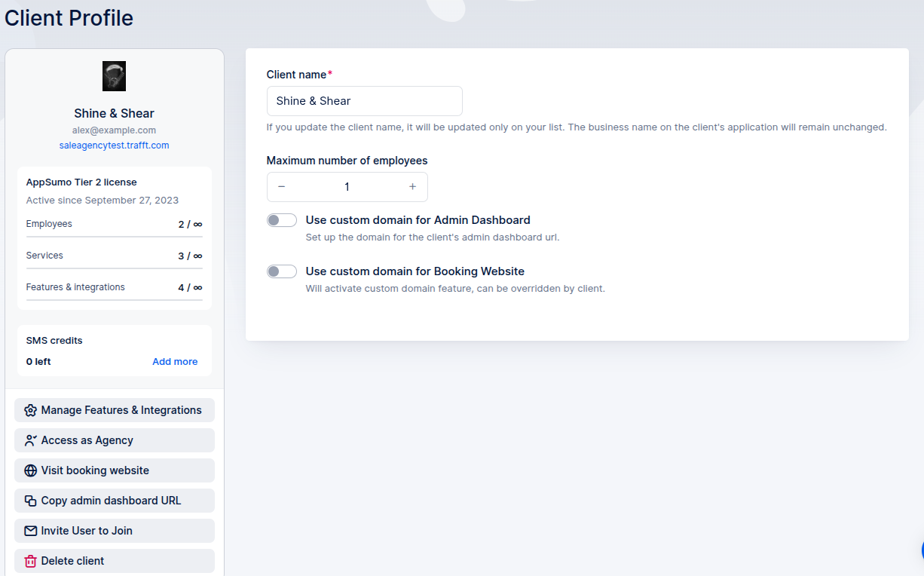This screenshot has width=924, height=576.
Task: Open saleagencytest.trafft.com link
Action: (114, 146)
